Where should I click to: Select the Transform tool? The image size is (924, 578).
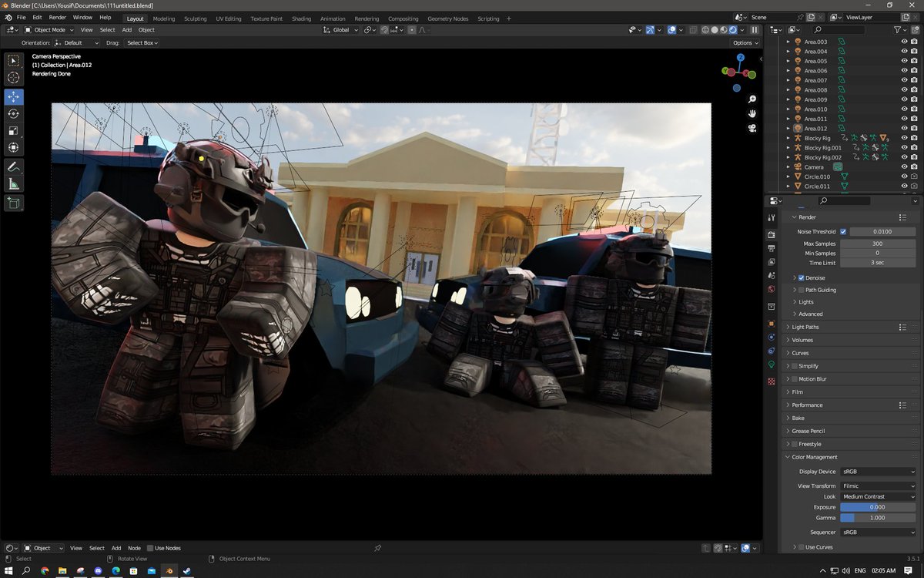tap(14, 148)
